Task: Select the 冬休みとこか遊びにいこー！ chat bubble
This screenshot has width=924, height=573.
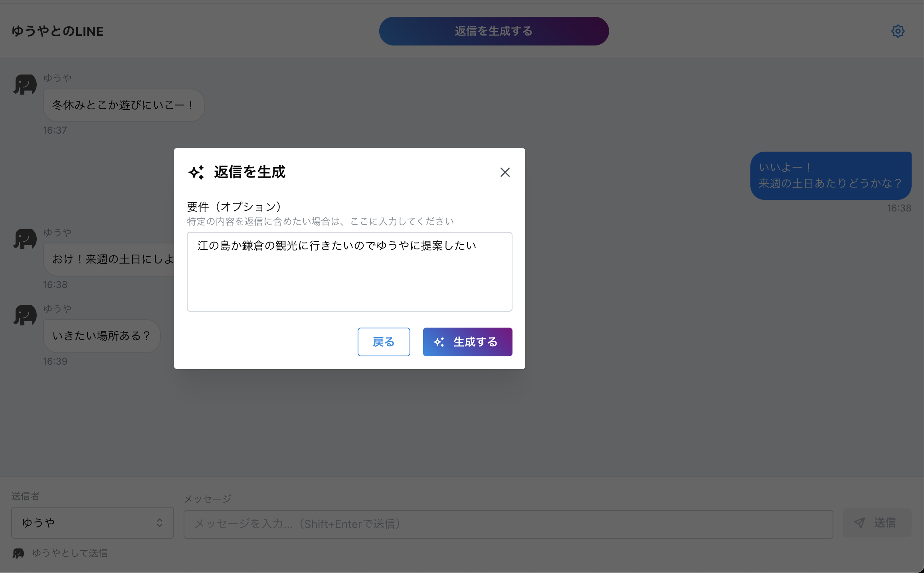Action: (x=123, y=105)
